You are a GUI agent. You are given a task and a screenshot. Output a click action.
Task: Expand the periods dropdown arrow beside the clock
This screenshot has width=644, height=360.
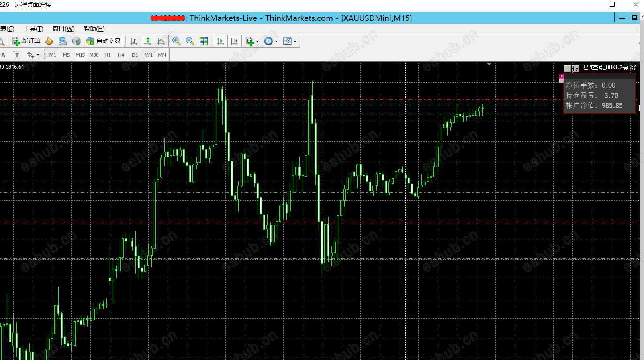276,41
